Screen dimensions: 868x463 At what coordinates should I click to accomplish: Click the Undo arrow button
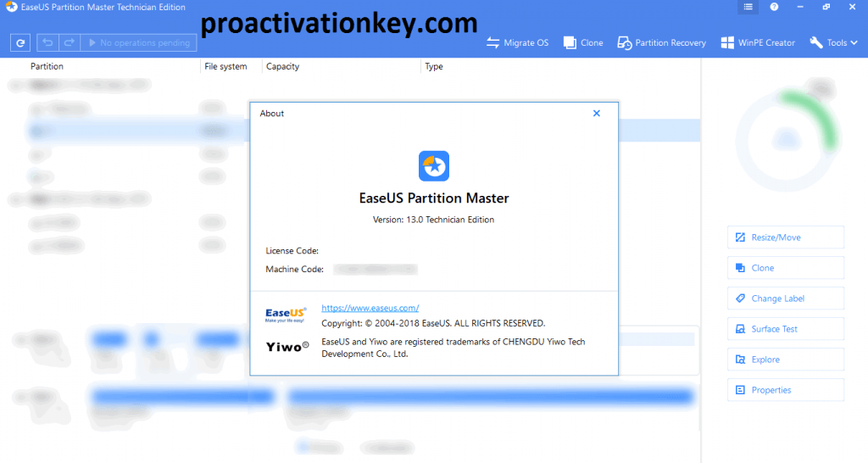[x=47, y=42]
